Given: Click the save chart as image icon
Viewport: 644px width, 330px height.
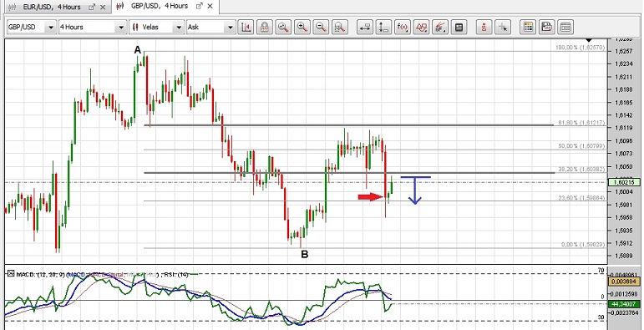Looking at the screenshot, I should [546, 28].
